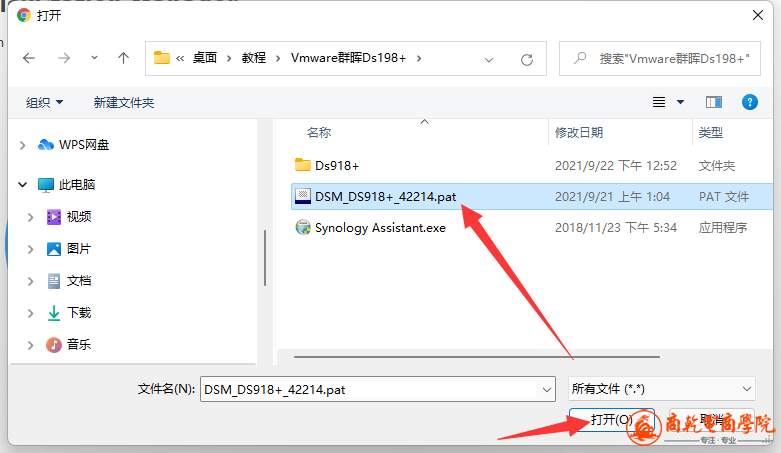Expand chevron after 桌面 in path
The width and height of the screenshot is (781, 453).
[229, 58]
